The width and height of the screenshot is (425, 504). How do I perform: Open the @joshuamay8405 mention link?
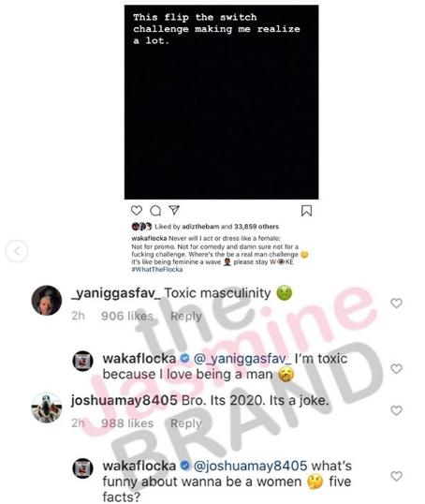[x=250, y=466]
